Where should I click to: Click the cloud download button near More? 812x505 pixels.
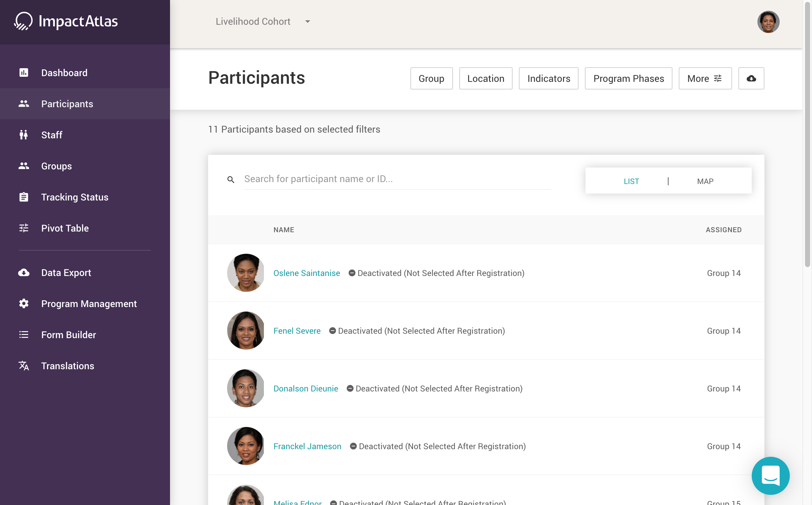751,78
